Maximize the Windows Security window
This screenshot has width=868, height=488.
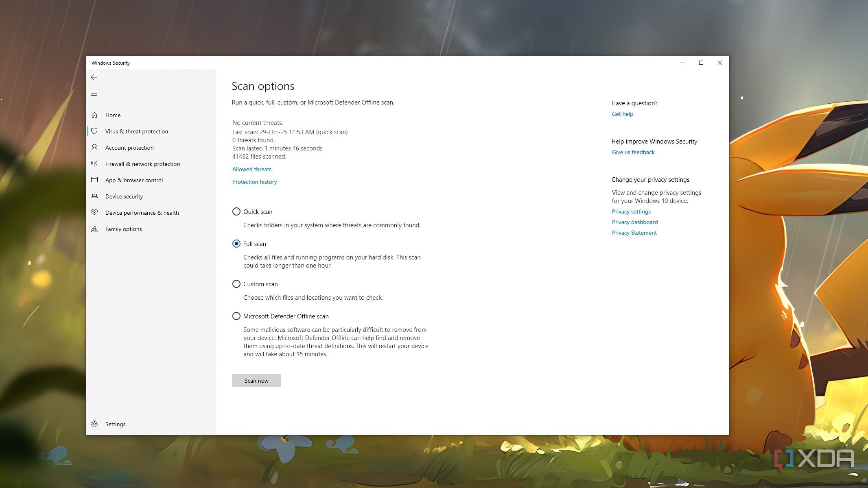point(701,63)
